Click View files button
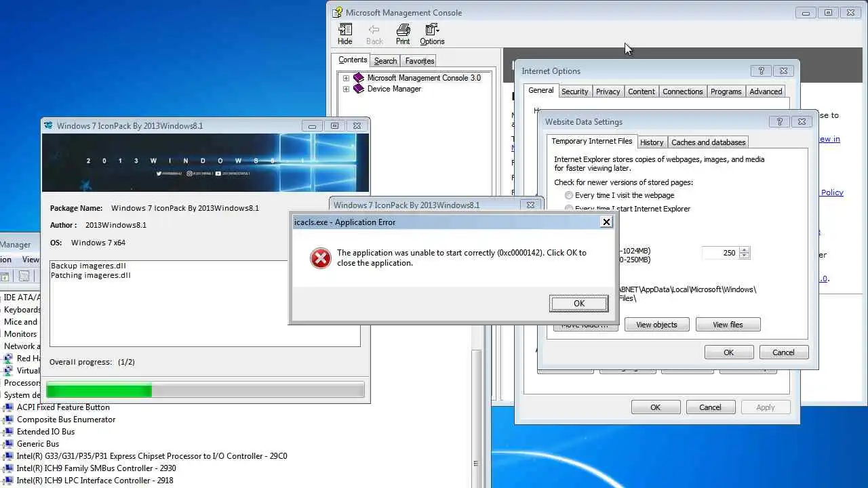The height and width of the screenshot is (488, 868). coord(728,325)
